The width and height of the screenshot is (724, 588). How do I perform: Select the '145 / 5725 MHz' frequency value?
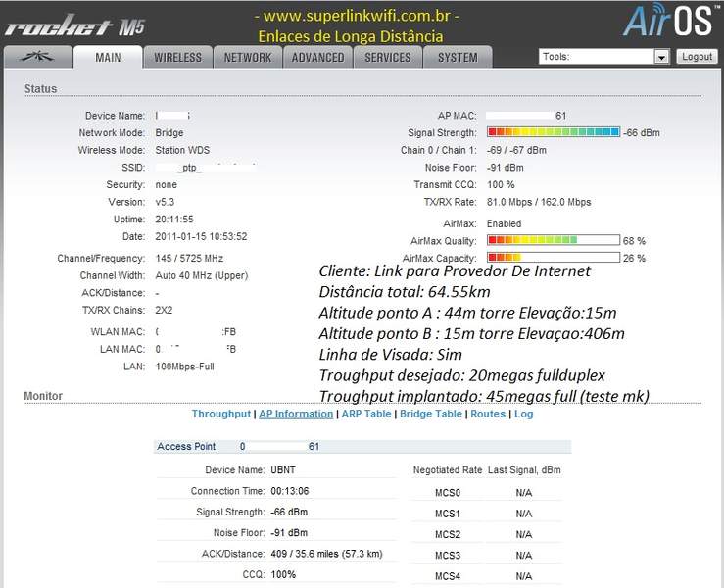coord(189,258)
